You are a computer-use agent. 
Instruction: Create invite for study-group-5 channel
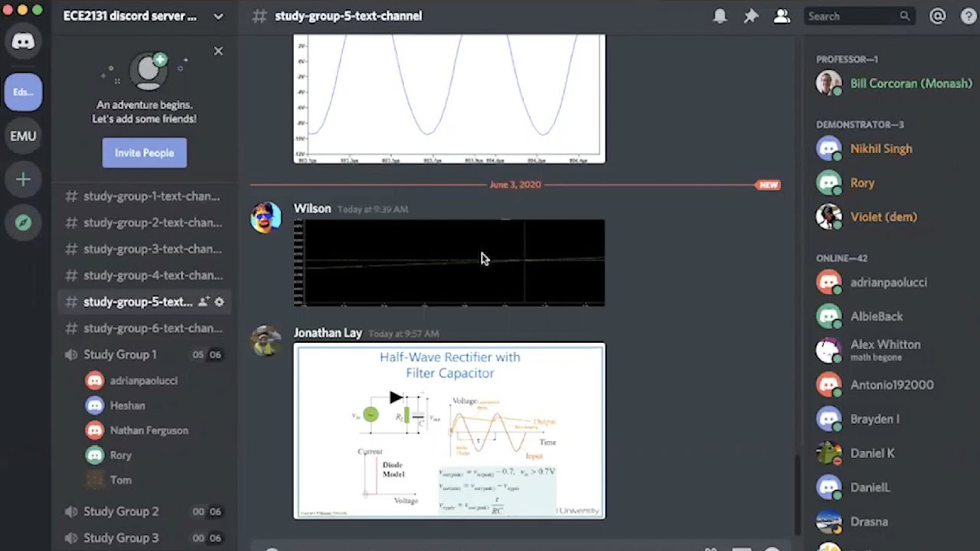(x=203, y=302)
